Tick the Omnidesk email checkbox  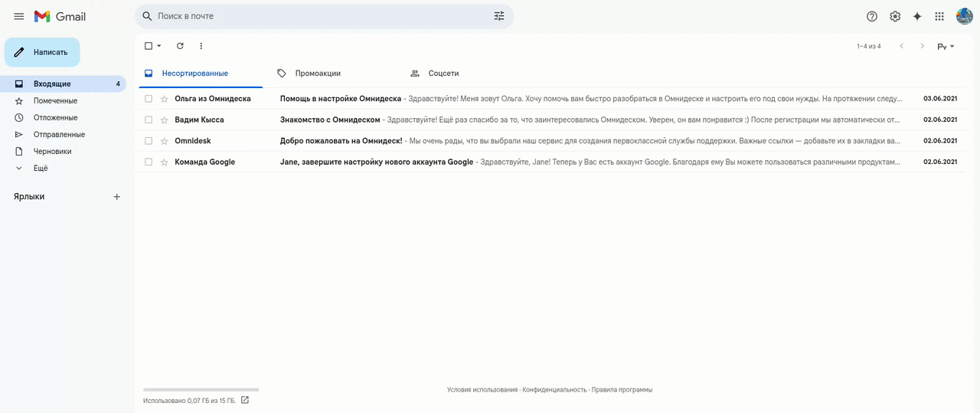point(149,141)
